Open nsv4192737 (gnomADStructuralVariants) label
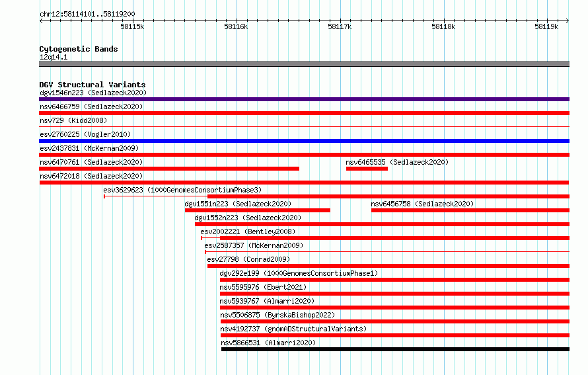Viewport: 588px width, 375px height. click(293, 329)
